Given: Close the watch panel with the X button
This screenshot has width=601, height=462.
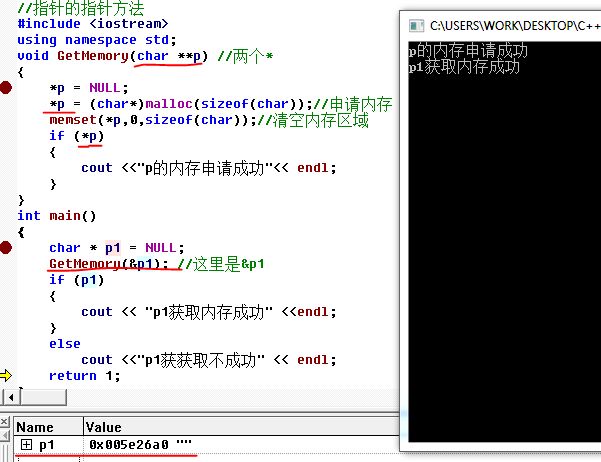Looking at the screenshot, I should click(4, 422).
